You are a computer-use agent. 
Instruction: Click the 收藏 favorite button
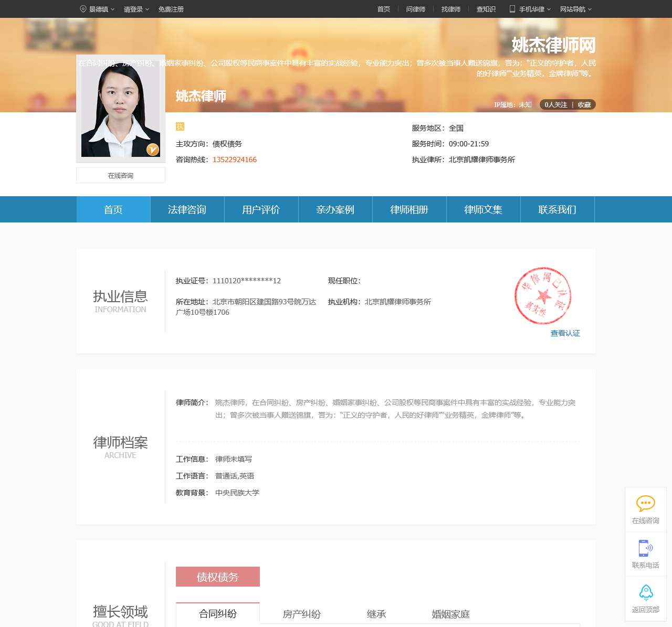pos(584,105)
